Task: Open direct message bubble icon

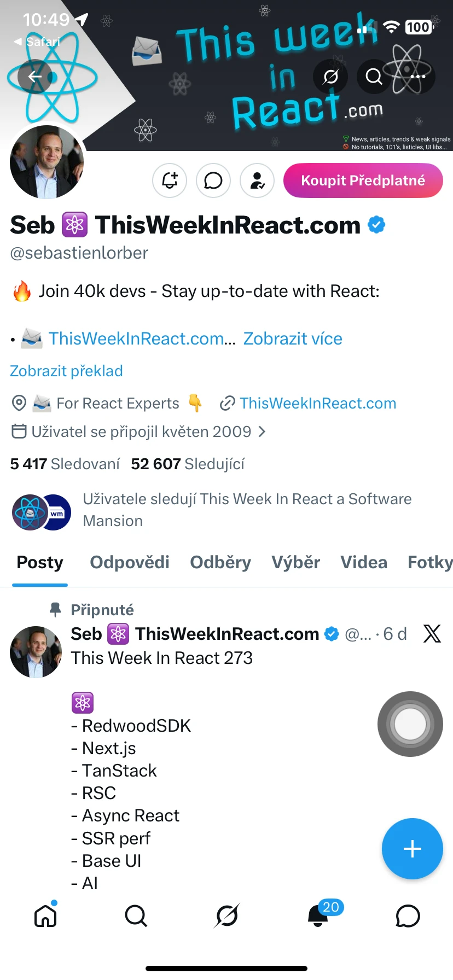Action: point(213,180)
